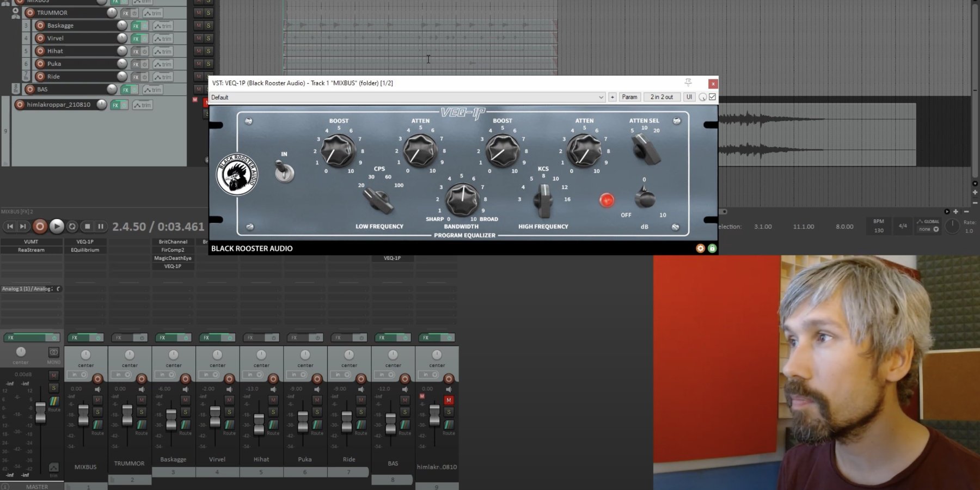Open FX chain for the Puka track

click(136, 64)
